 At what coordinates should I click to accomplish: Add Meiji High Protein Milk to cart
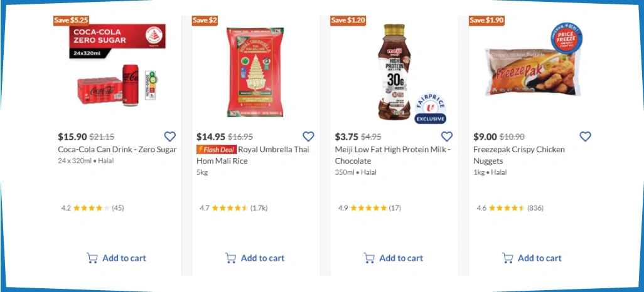point(394,258)
